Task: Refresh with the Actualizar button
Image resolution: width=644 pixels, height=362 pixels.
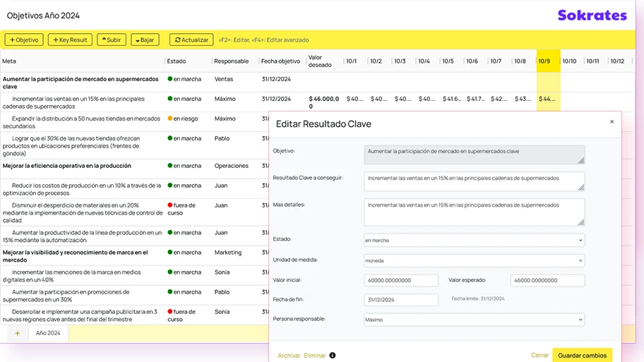Action: tap(191, 40)
